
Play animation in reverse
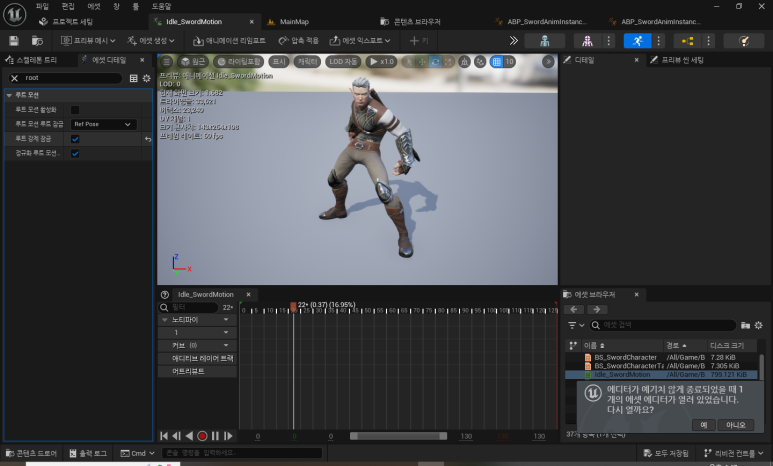[189, 436]
